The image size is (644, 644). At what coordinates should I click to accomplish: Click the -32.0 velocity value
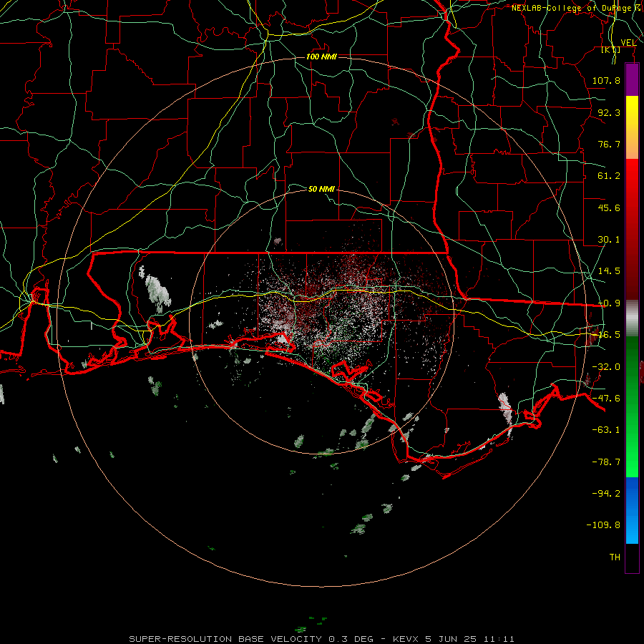pyautogui.click(x=606, y=367)
